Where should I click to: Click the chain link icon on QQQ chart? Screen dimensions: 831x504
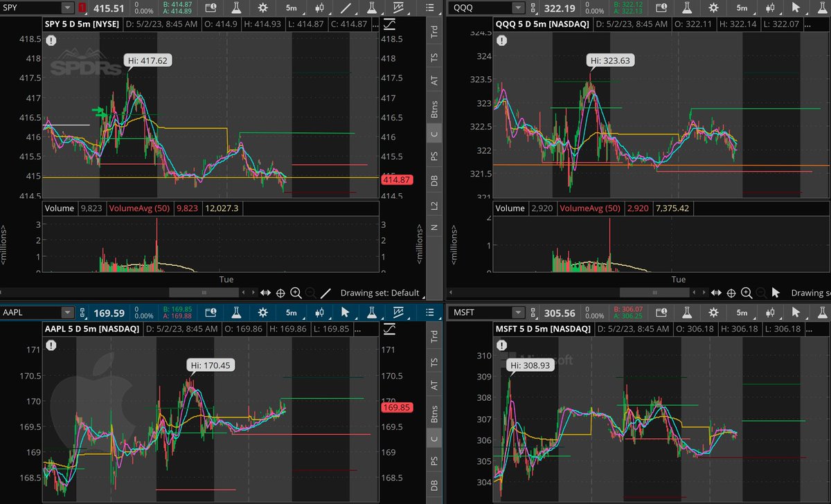point(535,8)
